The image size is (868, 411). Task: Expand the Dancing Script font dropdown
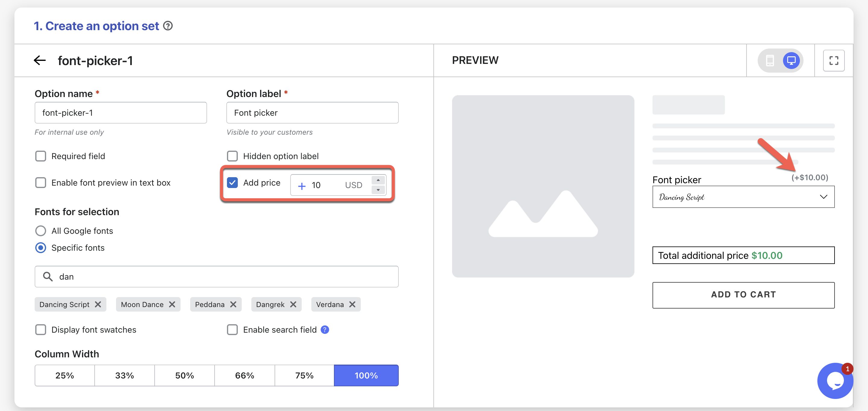coord(743,197)
